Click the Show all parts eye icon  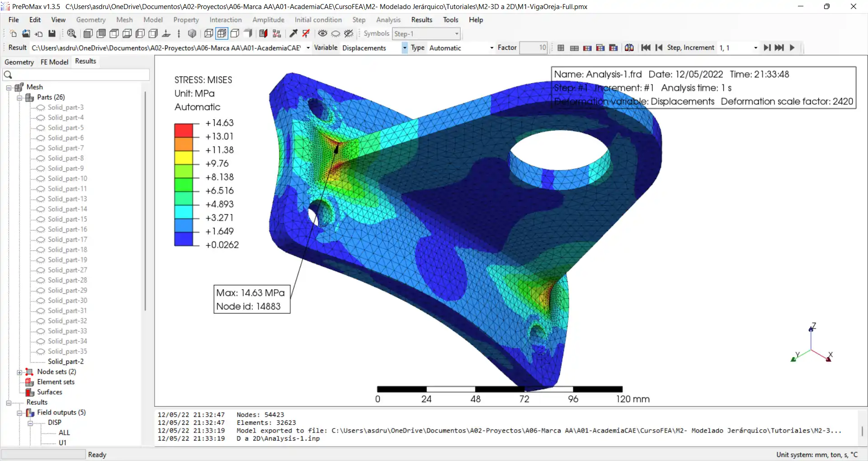pos(322,33)
